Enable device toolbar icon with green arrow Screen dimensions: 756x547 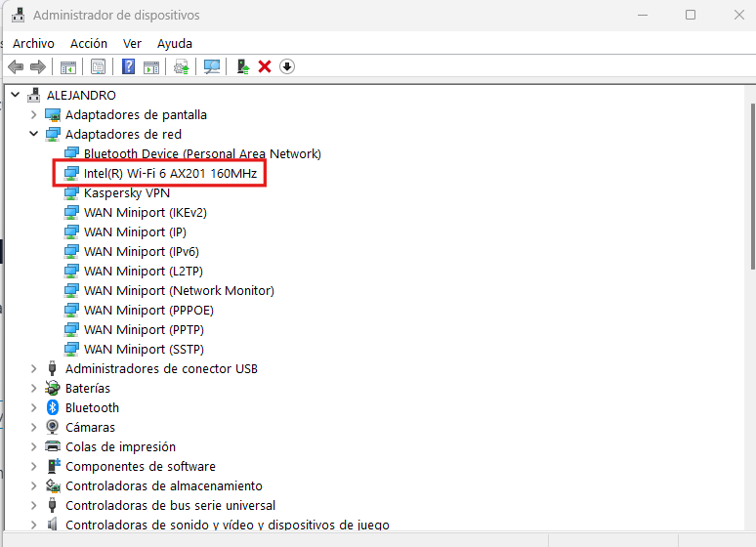pos(242,66)
